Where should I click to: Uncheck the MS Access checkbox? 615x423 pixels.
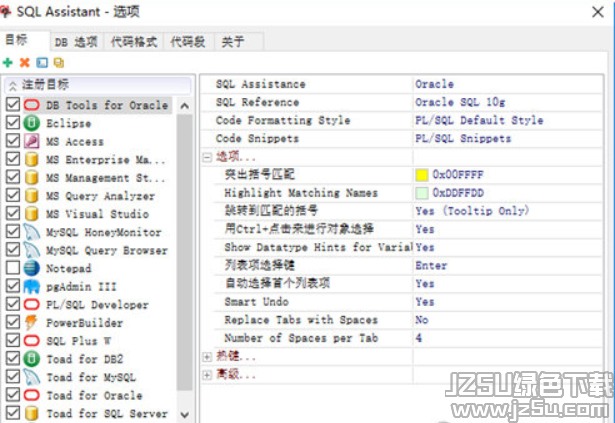tap(13, 140)
